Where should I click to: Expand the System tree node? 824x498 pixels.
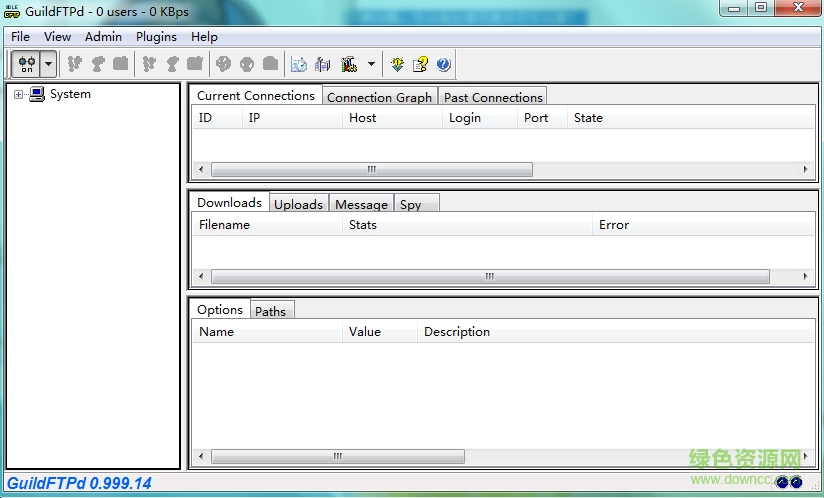pos(18,94)
